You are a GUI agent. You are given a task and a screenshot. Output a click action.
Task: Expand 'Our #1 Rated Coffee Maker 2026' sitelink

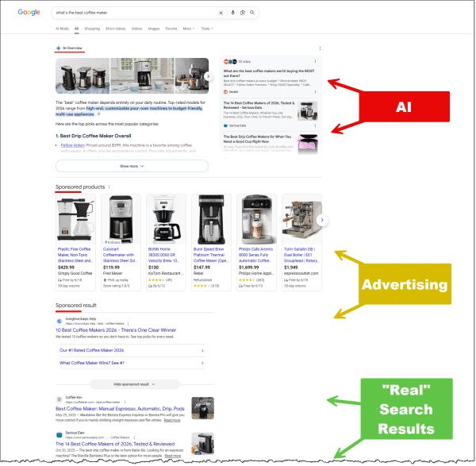tap(132, 350)
